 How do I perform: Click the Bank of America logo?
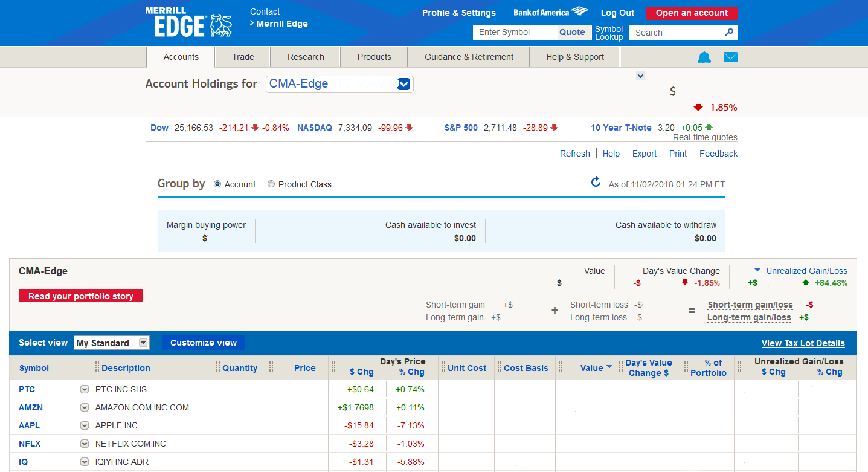pos(550,12)
